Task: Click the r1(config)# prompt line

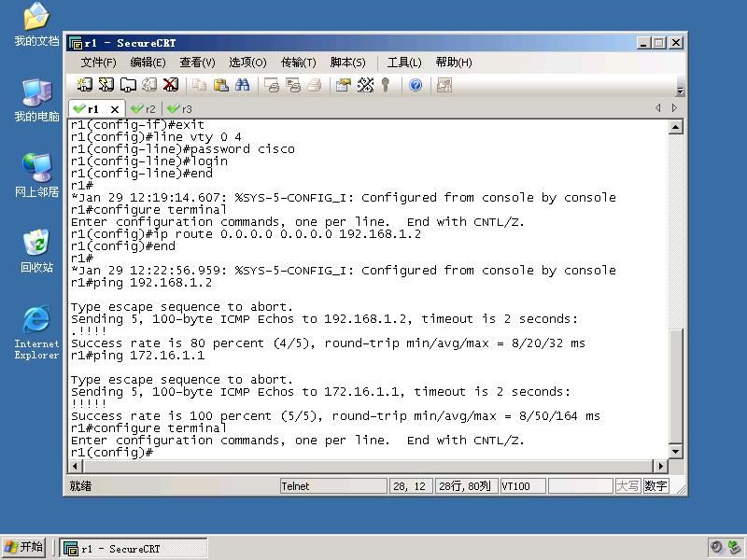Action: 112,453
